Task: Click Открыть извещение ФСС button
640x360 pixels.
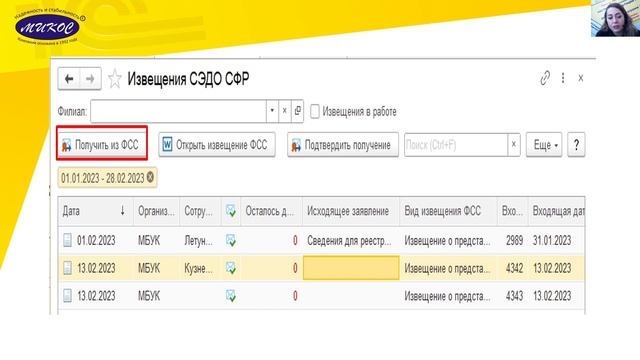Action: (217, 145)
